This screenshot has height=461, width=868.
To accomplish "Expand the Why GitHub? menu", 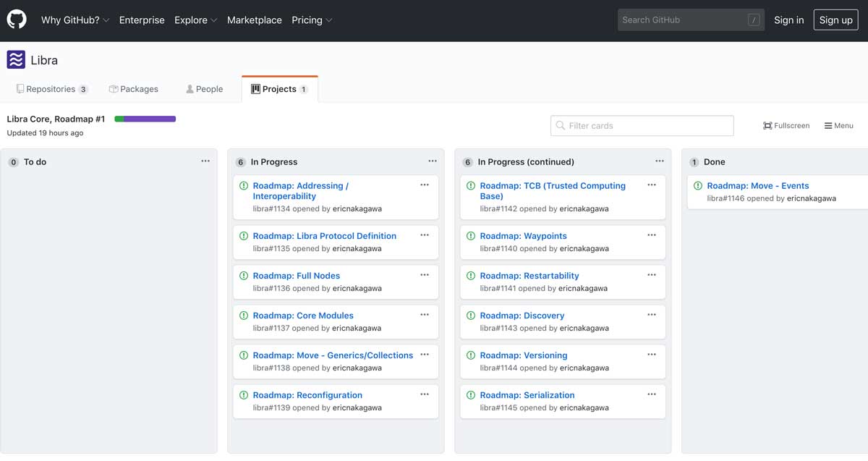I will click(75, 20).
